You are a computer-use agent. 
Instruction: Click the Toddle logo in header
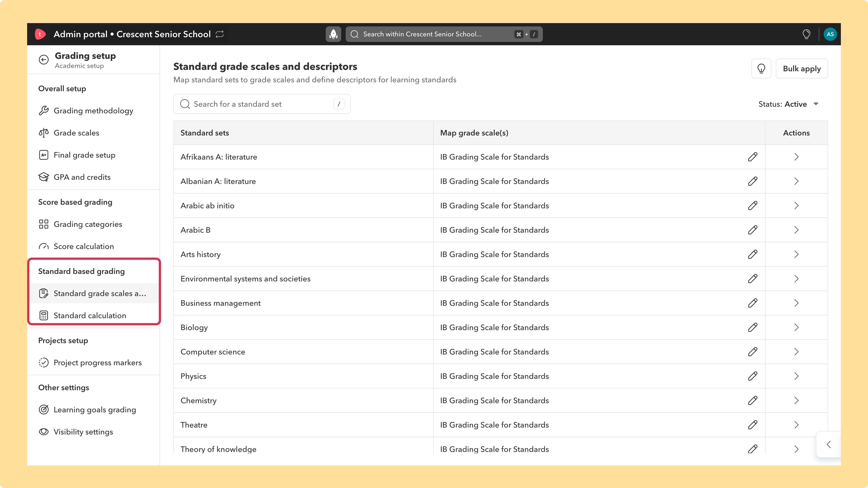click(x=40, y=34)
